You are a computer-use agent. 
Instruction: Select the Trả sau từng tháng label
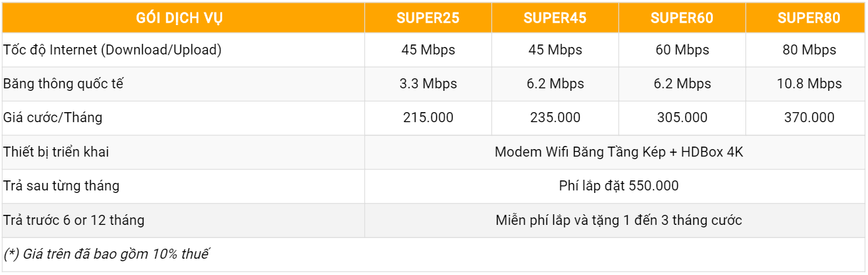pos(61,186)
